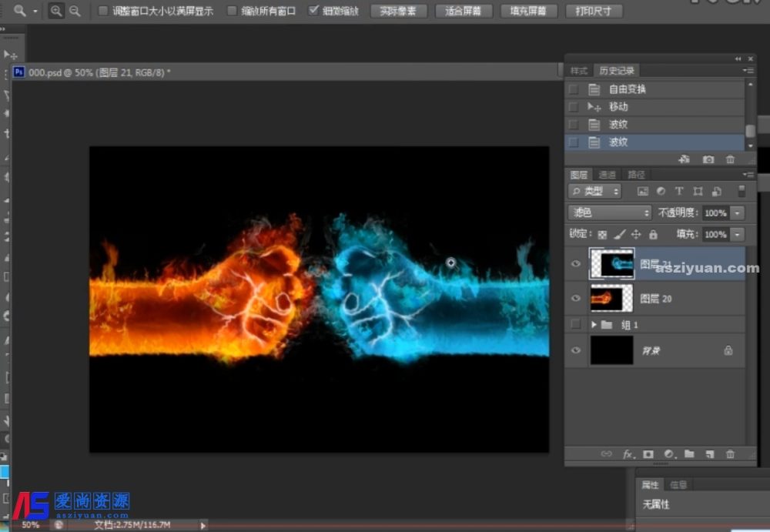770x532 pixels.
Task: Create new adjustment layer icon
Action: [x=669, y=454]
